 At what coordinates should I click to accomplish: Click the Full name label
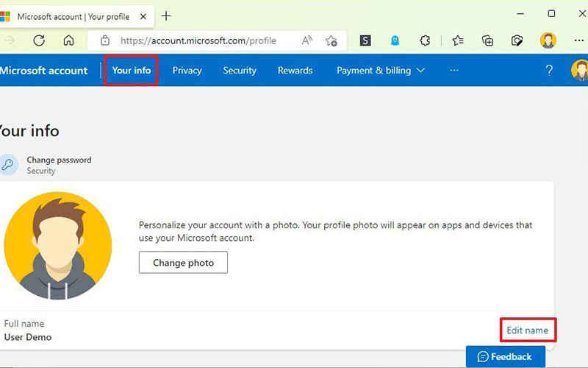click(24, 323)
